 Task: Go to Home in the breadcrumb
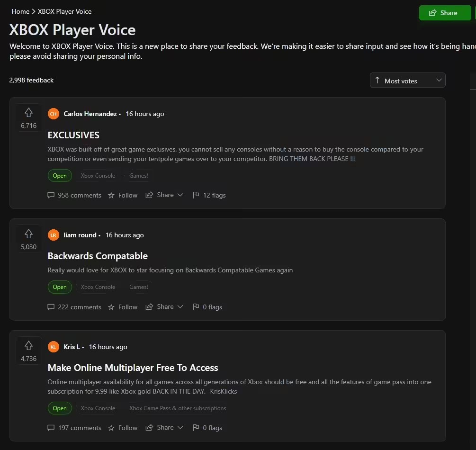(20, 11)
